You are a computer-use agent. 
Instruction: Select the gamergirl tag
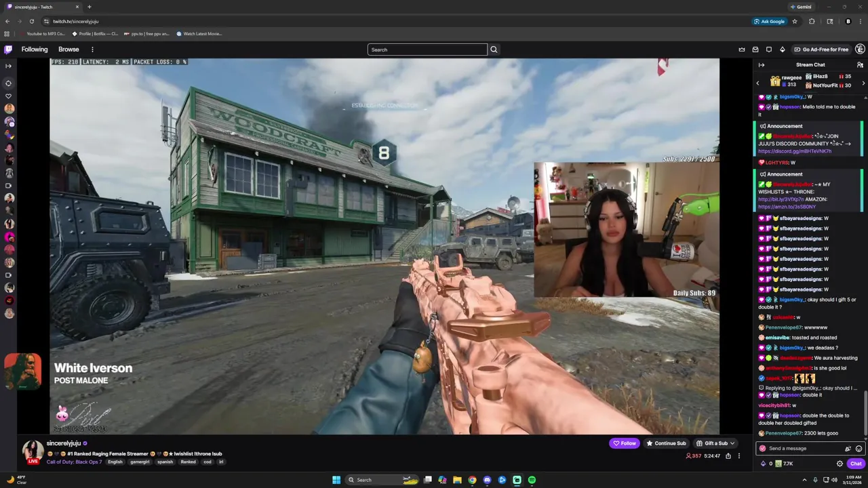click(140, 462)
